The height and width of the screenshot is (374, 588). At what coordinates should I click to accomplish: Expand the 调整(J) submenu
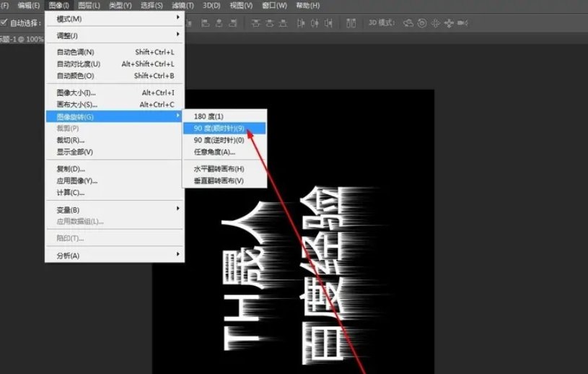click(115, 35)
